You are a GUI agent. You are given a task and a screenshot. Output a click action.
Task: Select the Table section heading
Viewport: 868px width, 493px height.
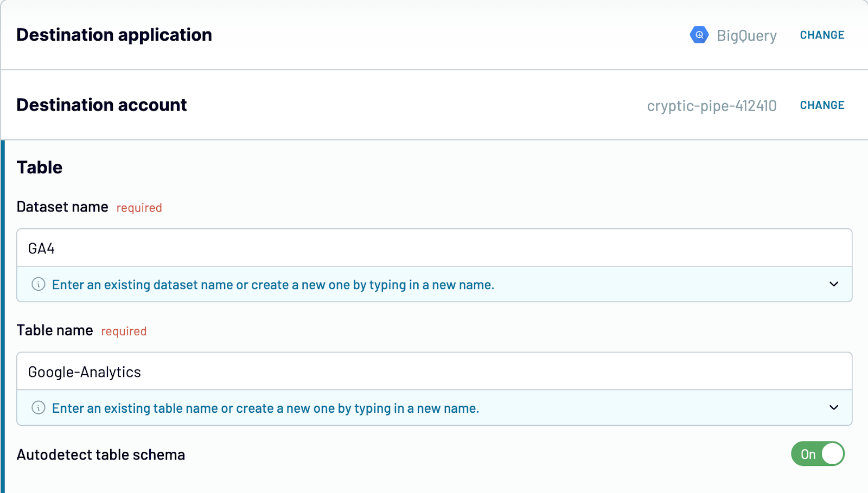pos(40,167)
